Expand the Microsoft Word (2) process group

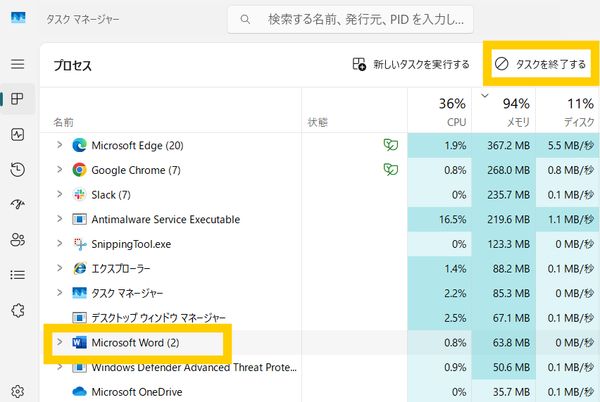click(59, 342)
